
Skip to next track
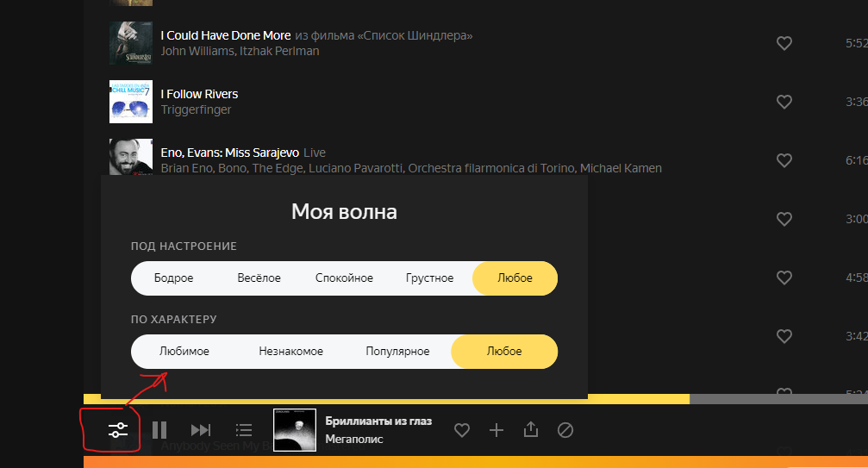[x=200, y=430]
